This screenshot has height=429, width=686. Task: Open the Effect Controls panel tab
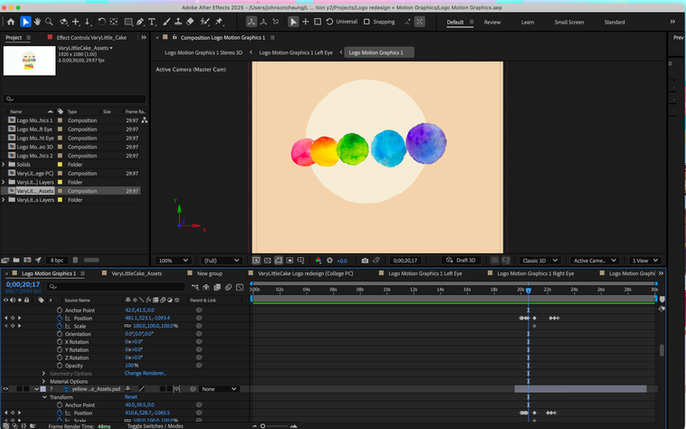click(x=91, y=38)
